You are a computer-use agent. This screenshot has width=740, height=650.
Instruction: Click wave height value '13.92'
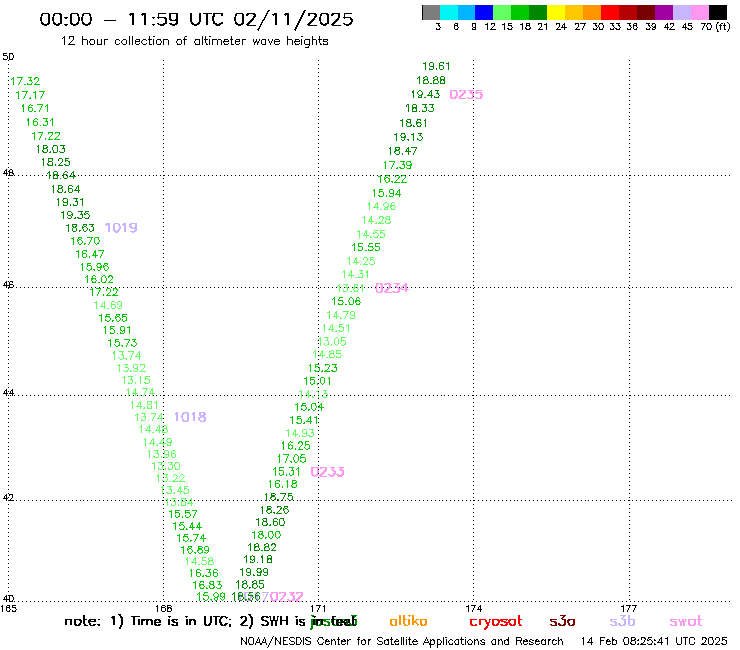[131, 368]
